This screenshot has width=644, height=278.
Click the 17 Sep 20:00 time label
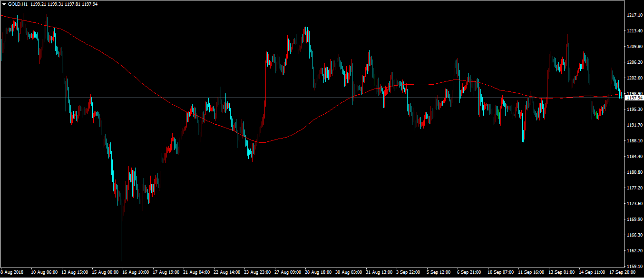click(x=623, y=273)
